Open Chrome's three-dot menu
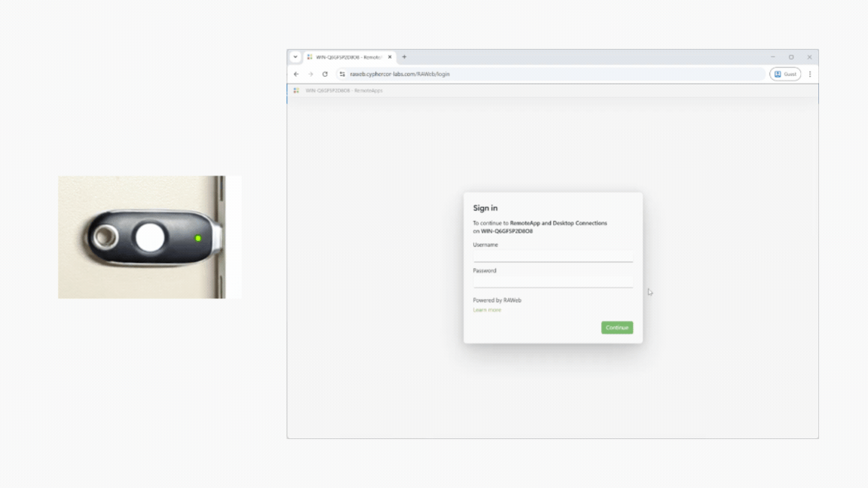868x488 pixels. coord(810,75)
